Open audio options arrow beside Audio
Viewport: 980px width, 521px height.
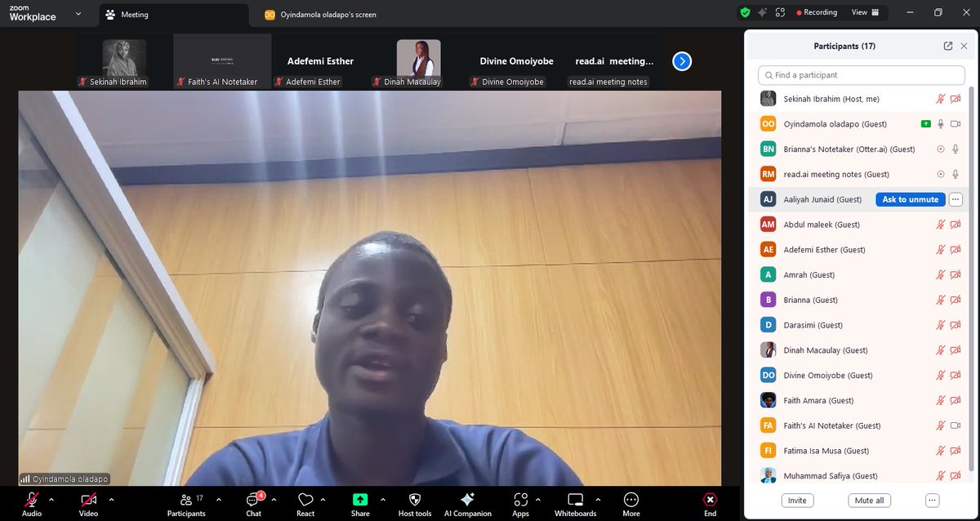pos(51,499)
